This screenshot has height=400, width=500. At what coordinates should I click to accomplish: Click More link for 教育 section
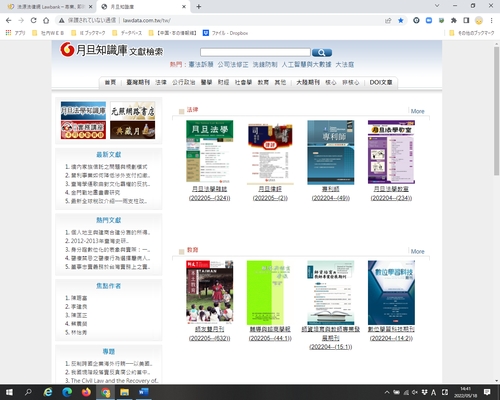pos(418,252)
